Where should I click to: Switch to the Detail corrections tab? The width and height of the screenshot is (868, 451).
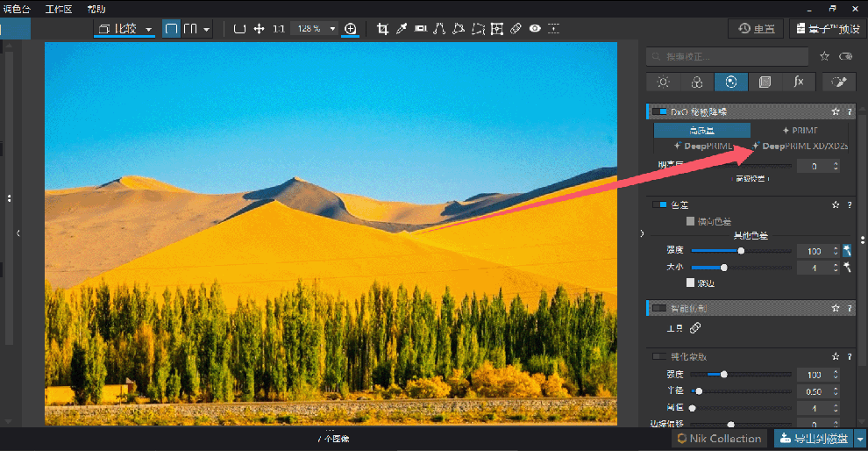[x=730, y=82]
